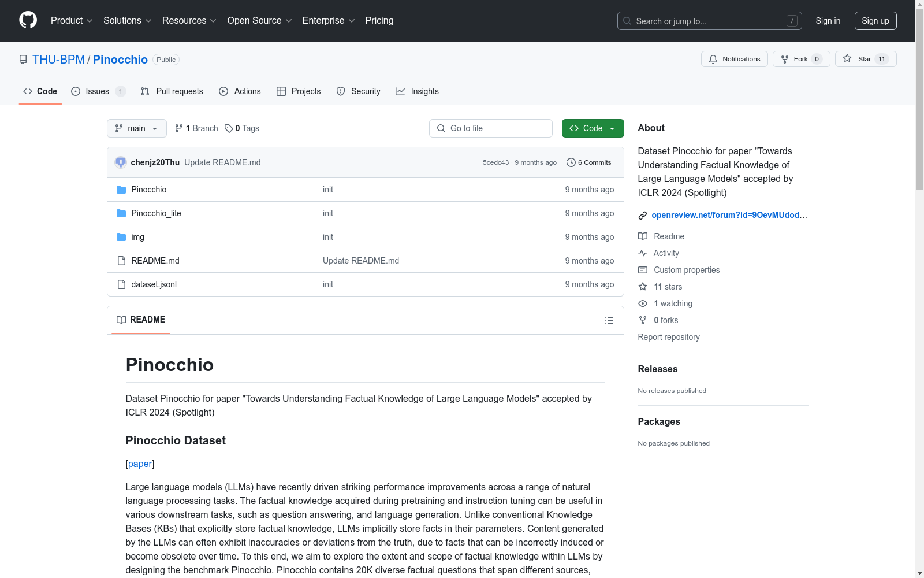The height and width of the screenshot is (578, 924).
Task: Click the Public badge label
Action: [166, 60]
